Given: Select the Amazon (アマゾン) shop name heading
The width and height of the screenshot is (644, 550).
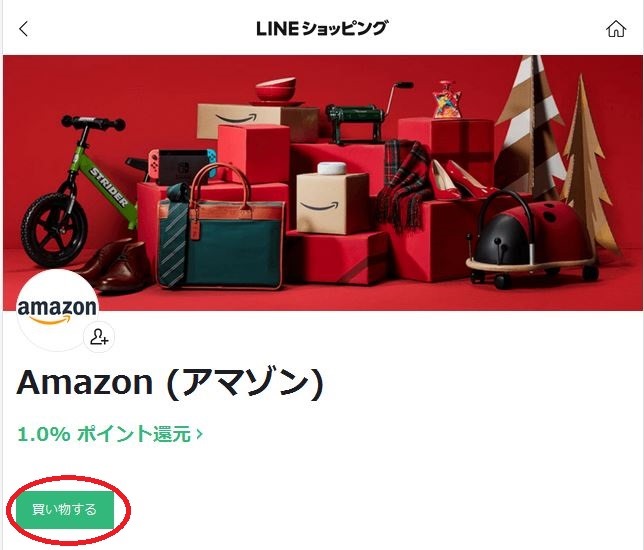Looking at the screenshot, I should tap(170, 383).
